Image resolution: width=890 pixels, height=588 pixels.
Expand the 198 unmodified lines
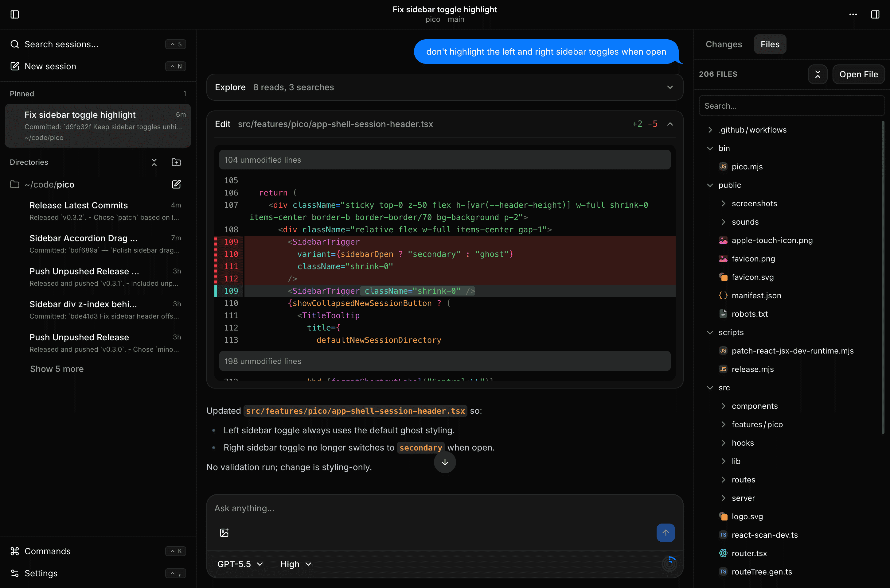[445, 361]
